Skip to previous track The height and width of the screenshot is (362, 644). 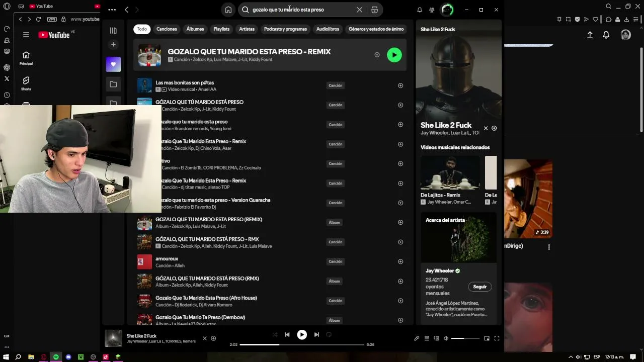[287, 334]
